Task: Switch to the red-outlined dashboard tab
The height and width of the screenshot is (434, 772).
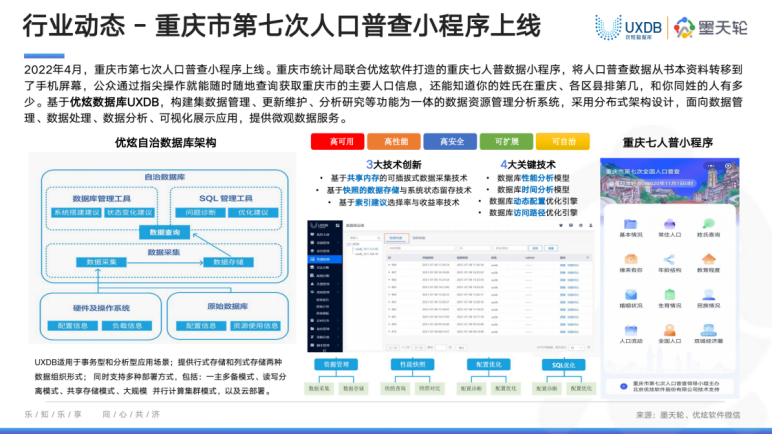Action: pyautogui.click(x=396, y=238)
